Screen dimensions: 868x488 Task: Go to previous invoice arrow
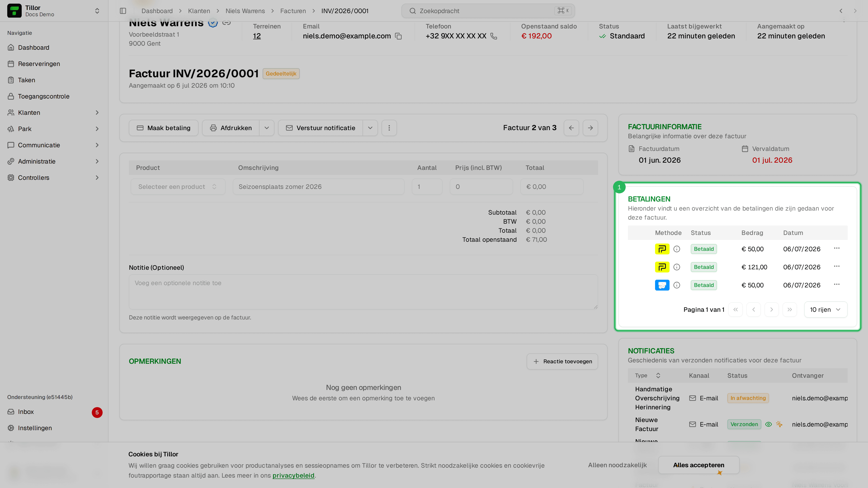[x=571, y=128]
